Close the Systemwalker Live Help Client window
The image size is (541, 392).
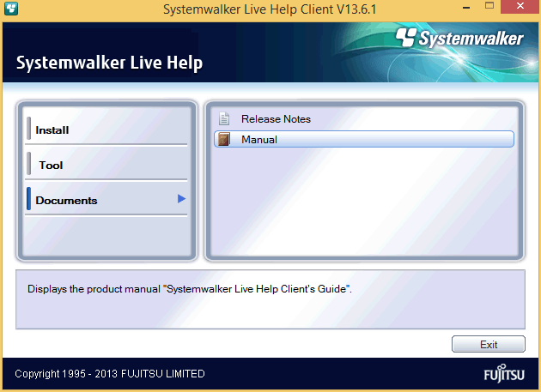click(x=520, y=6)
